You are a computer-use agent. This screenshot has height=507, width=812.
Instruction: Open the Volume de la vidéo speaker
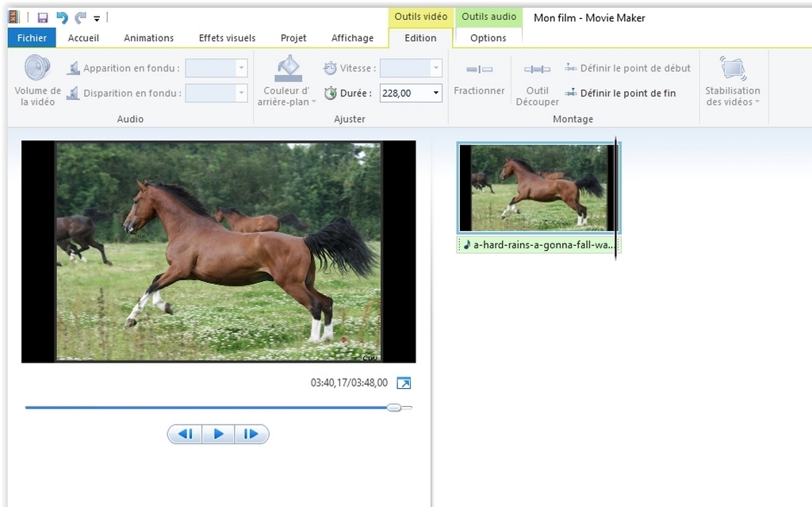coord(37,80)
